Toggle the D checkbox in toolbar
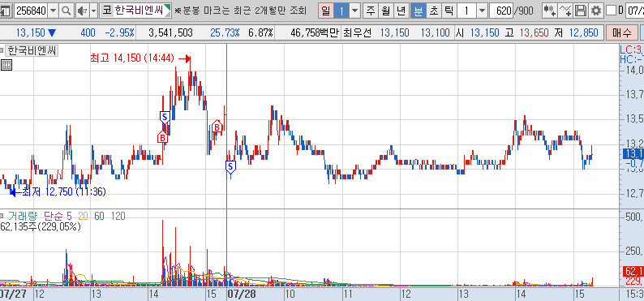The width and height of the screenshot is (644, 301). (x=611, y=11)
